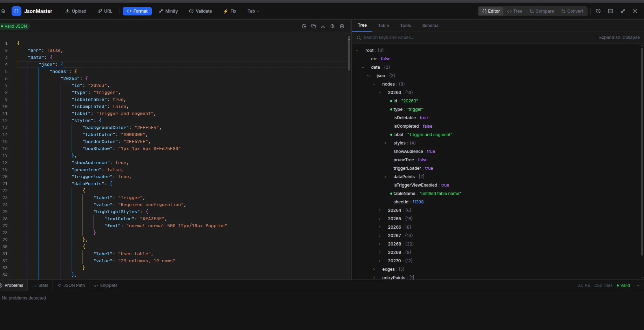The width and height of the screenshot is (644, 330).
Task: Toggle light/dark theme sun icon
Action: pos(635,11)
